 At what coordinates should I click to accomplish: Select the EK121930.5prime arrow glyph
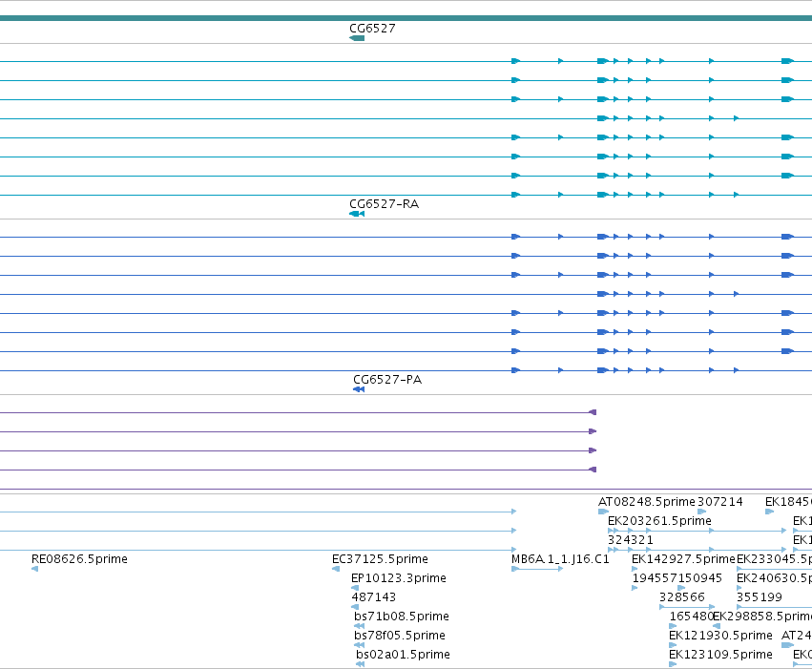[673, 645]
